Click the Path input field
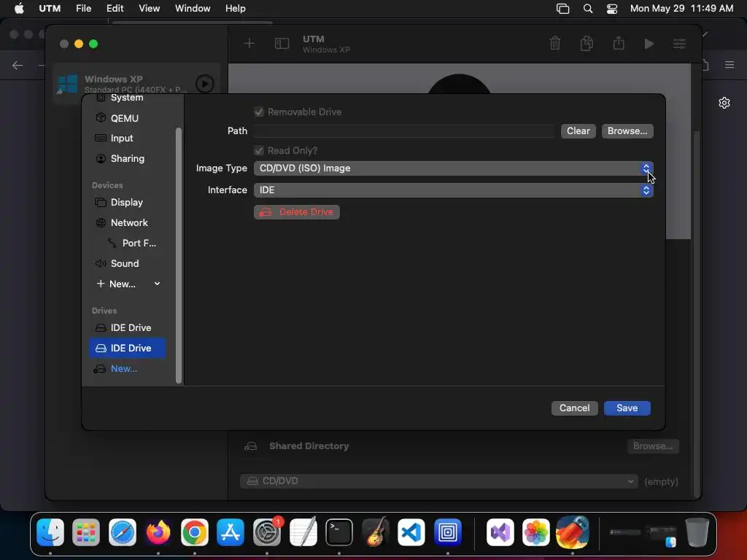The height and width of the screenshot is (560, 747). pos(404,131)
